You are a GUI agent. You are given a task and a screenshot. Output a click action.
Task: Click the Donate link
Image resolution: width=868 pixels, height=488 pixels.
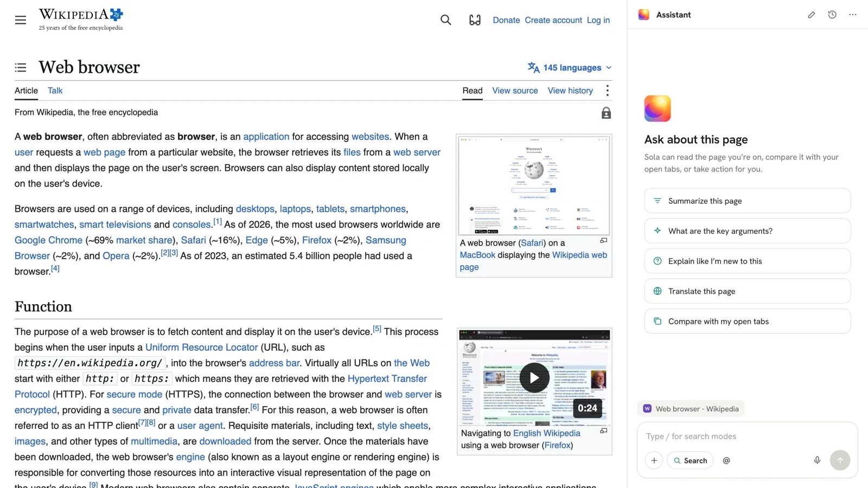[506, 20]
